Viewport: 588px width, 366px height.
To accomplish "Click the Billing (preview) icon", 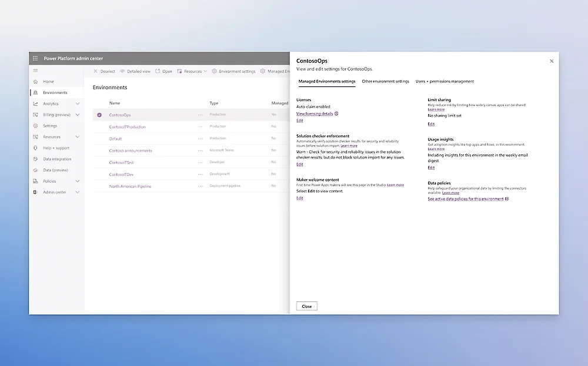I will (36, 115).
